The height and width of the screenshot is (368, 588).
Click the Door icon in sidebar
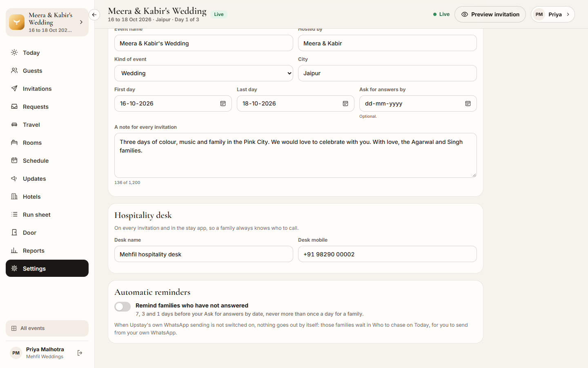[x=14, y=232]
